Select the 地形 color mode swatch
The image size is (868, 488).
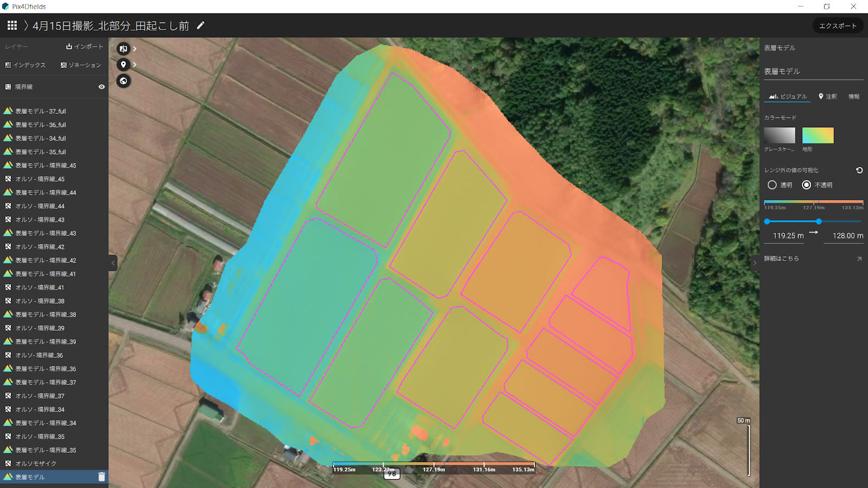(819, 136)
